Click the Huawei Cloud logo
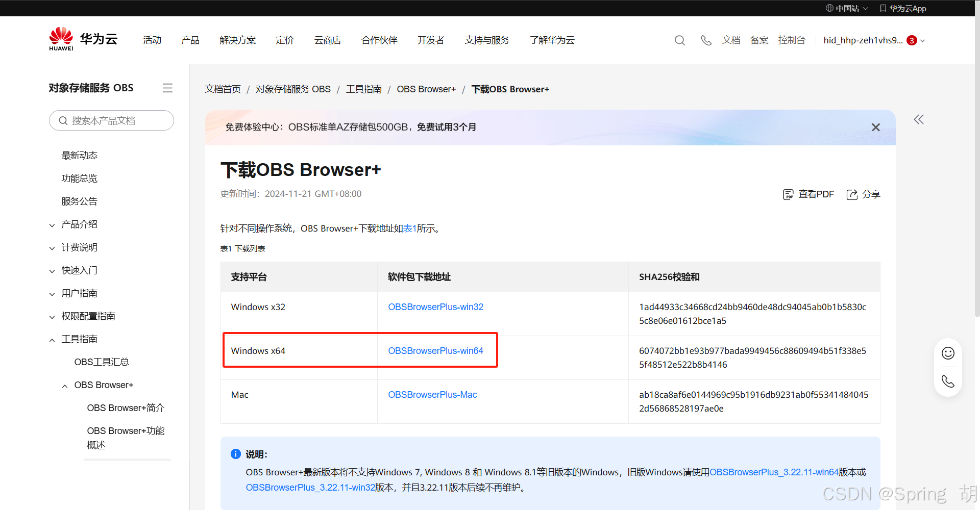This screenshot has width=980, height=510. (x=84, y=39)
